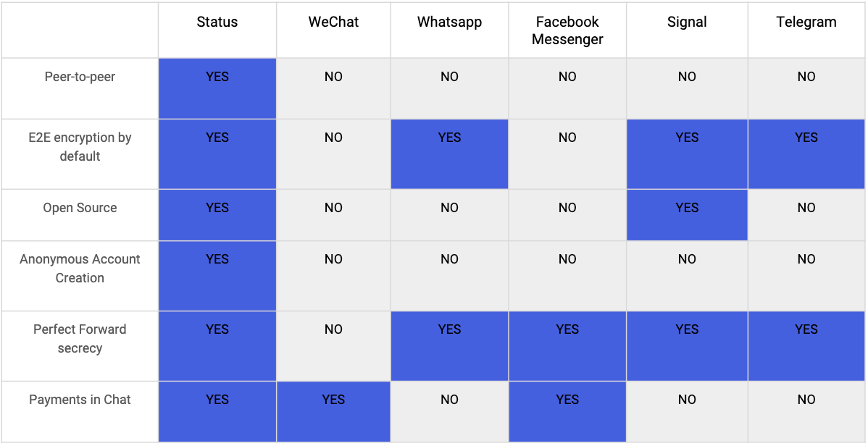Viewport: 868px width, 446px height.
Task: Click the Status column header
Action: pos(217,30)
